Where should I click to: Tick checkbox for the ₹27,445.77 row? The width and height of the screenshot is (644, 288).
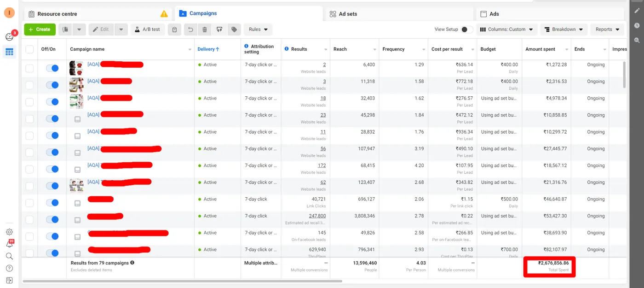[x=29, y=153]
